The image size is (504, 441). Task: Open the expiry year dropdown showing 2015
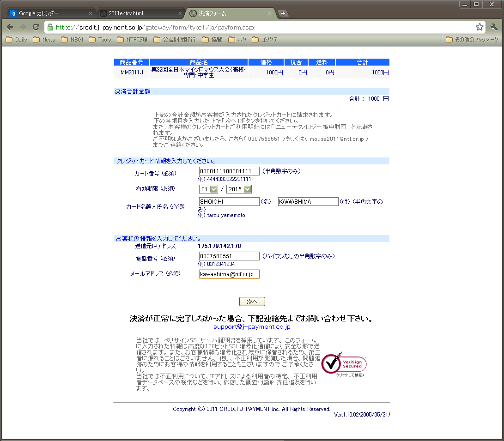[x=239, y=189]
